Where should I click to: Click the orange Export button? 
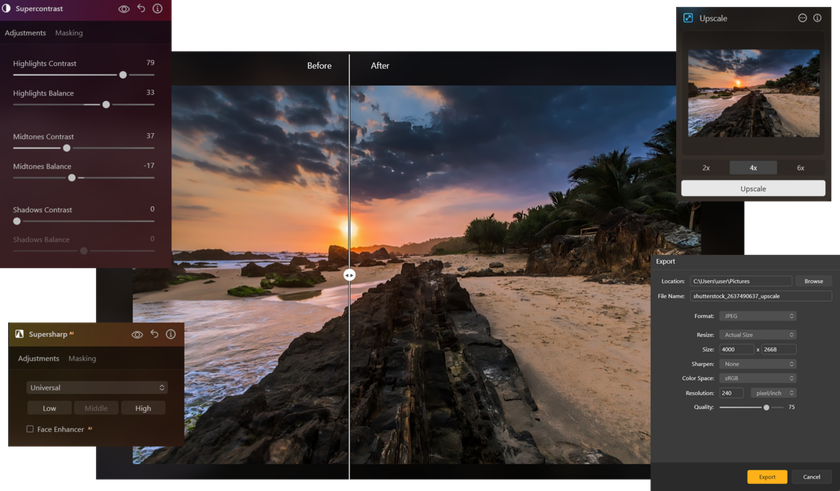[x=767, y=477]
